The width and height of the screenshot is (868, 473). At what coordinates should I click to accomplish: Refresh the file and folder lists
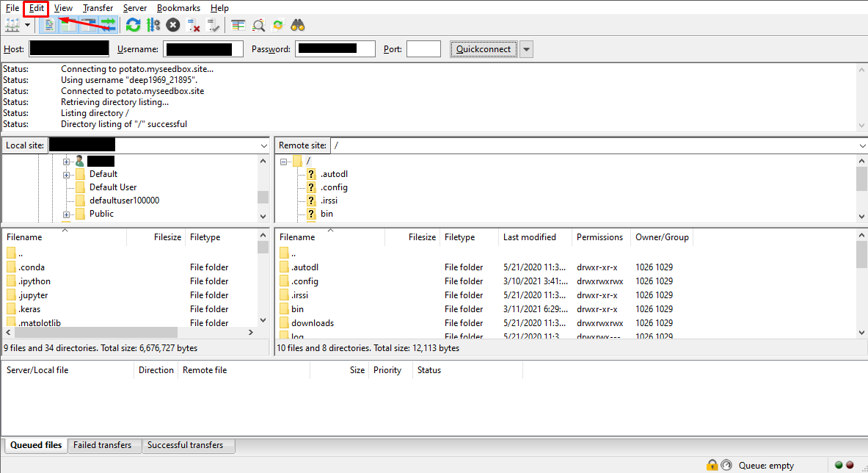(x=133, y=24)
